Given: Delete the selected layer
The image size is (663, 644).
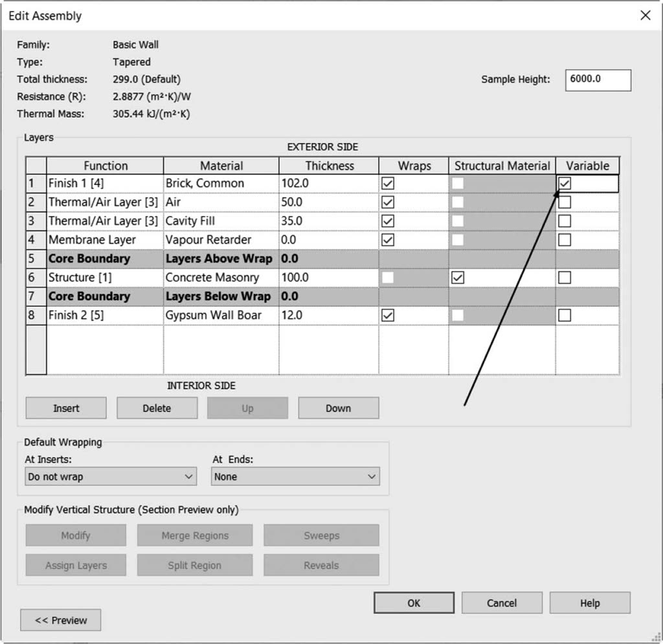Looking at the screenshot, I should click(157, 408).
